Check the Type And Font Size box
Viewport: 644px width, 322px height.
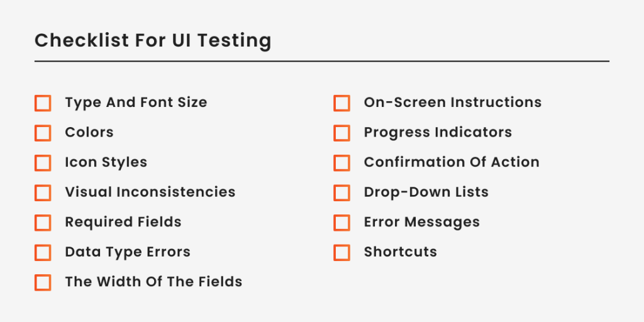43,103
